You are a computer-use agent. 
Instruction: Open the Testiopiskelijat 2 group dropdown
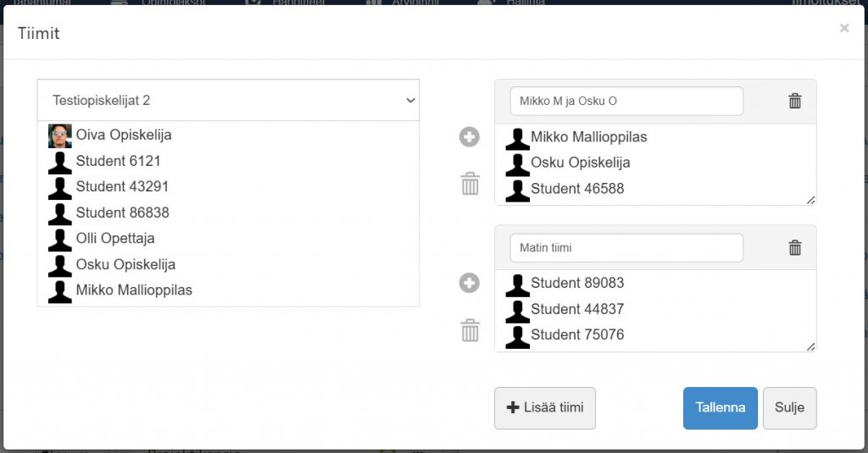click(x=228, y=100)
